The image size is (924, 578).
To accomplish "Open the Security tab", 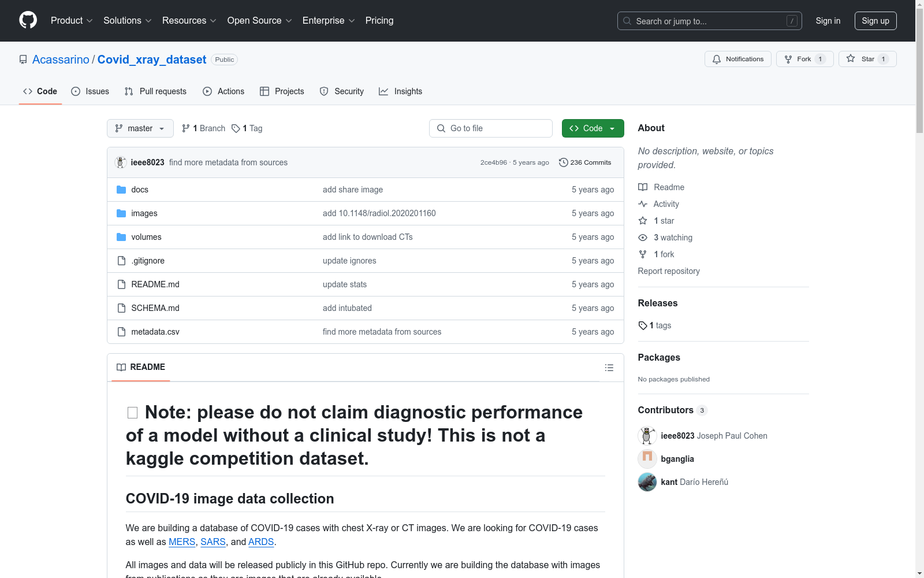I will tap(342, 91).
